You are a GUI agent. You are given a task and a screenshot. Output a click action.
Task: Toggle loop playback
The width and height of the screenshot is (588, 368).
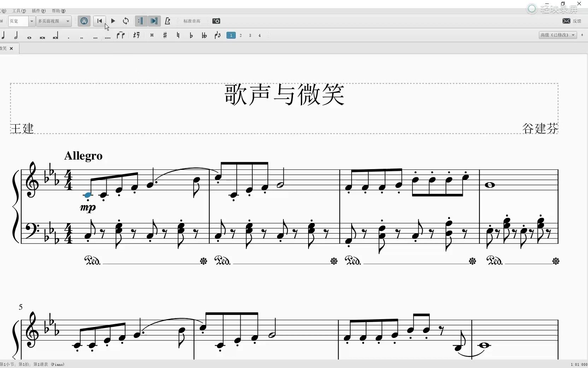(x=126, y=21)
